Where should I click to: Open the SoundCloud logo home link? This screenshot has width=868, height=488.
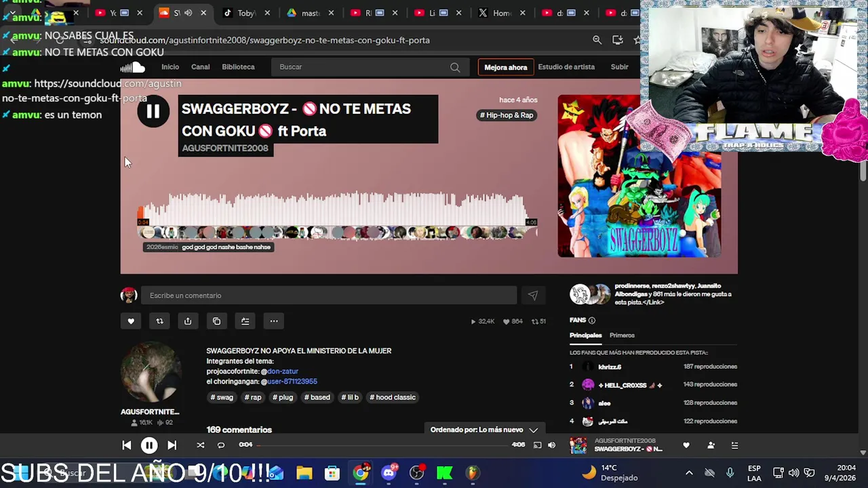(134, 67)
